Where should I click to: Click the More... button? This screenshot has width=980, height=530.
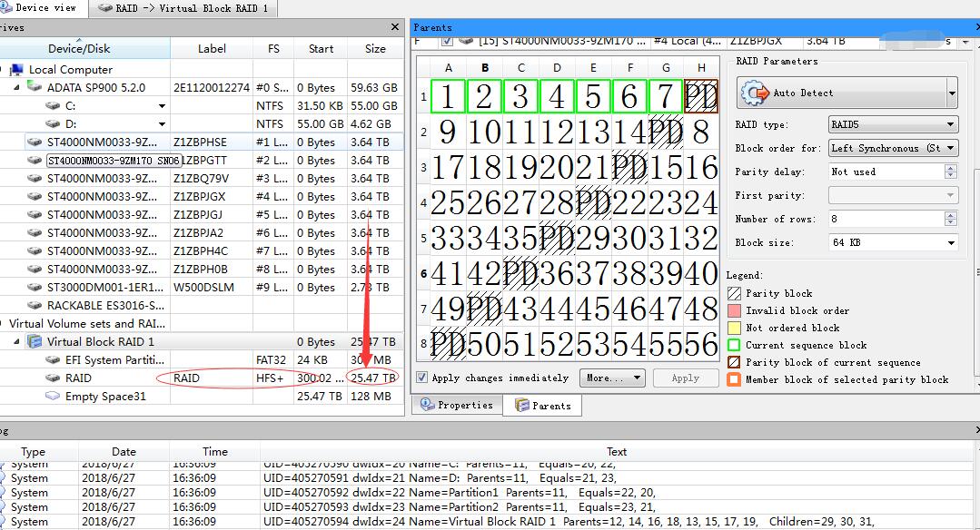(612, 378)
